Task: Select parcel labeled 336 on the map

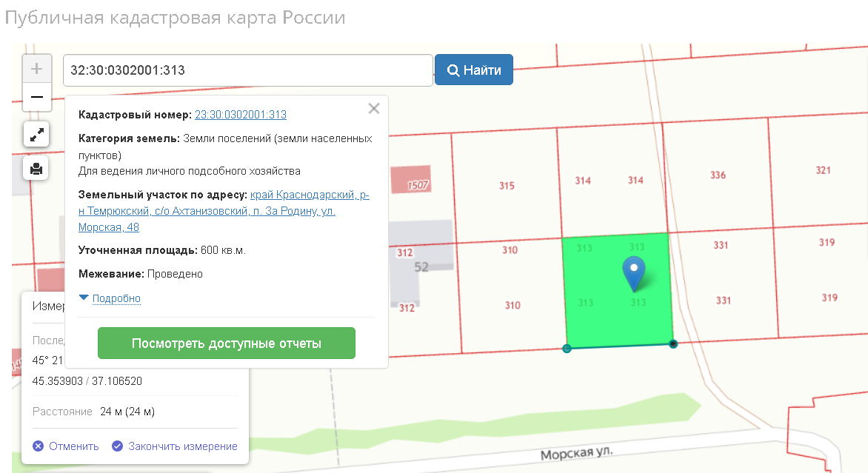Action: tap(718, 175)
